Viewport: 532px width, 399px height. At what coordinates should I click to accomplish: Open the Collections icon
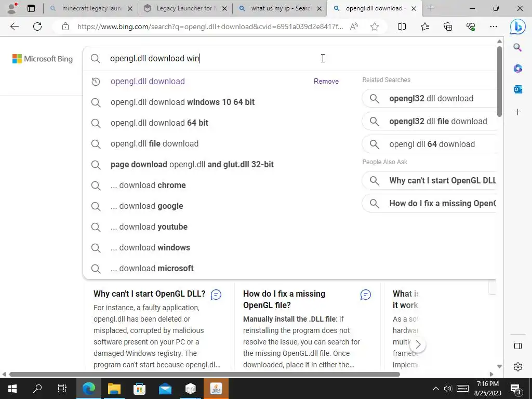click(x=448, y=26)
